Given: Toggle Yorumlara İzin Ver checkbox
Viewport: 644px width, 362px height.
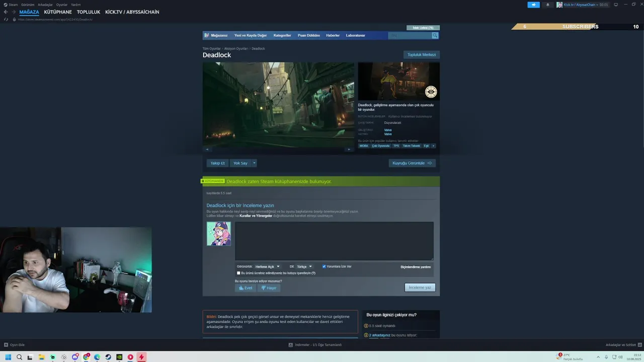Looking at the screenshot, I should tap(324, 266).
